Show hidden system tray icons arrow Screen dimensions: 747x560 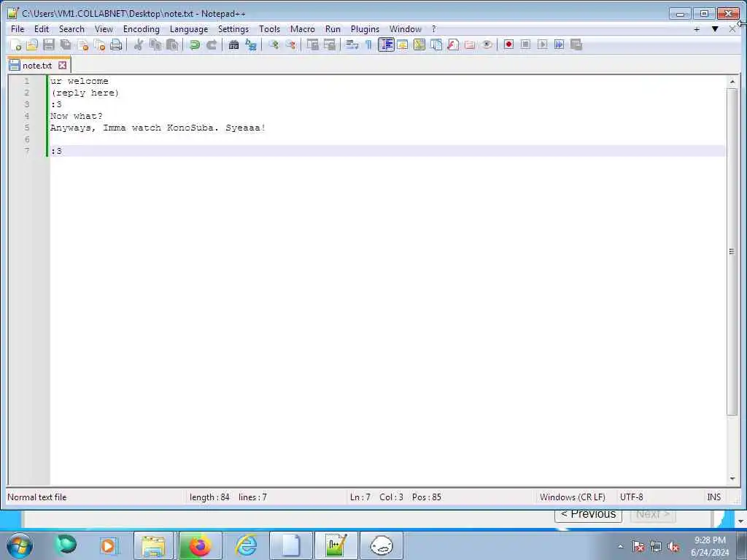(620, 546)
